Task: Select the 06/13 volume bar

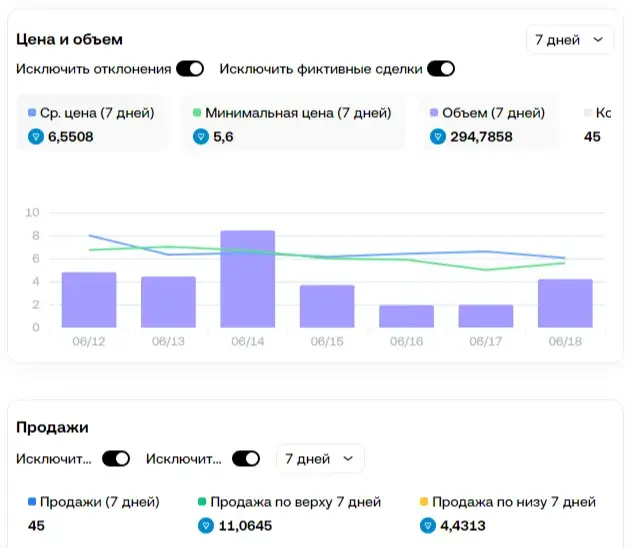Action: (168, 302)
